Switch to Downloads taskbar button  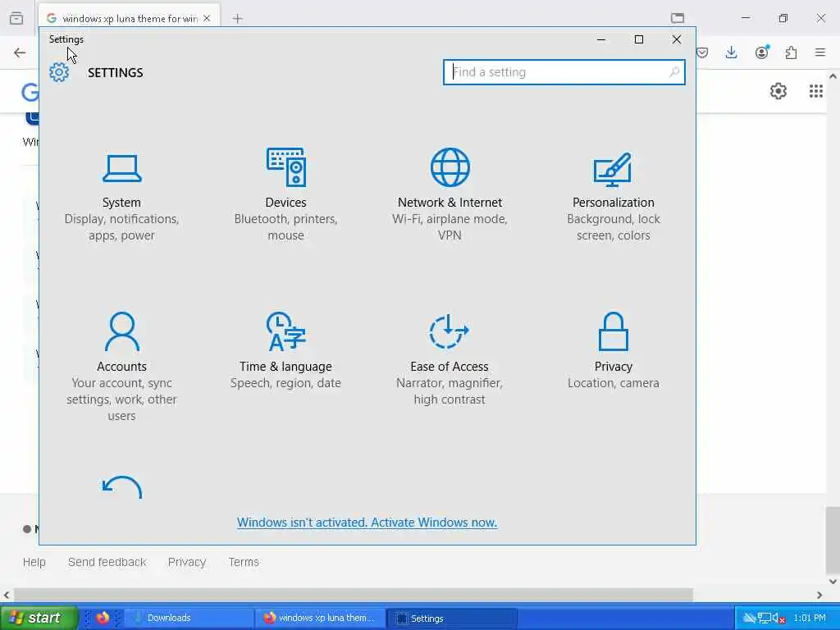coord(189,618)
